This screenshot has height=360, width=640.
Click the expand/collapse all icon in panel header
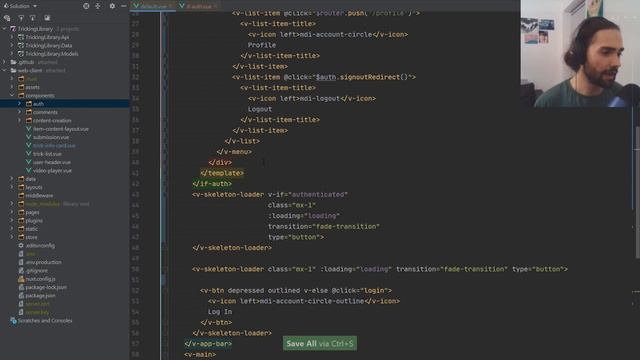click(98, 6)
